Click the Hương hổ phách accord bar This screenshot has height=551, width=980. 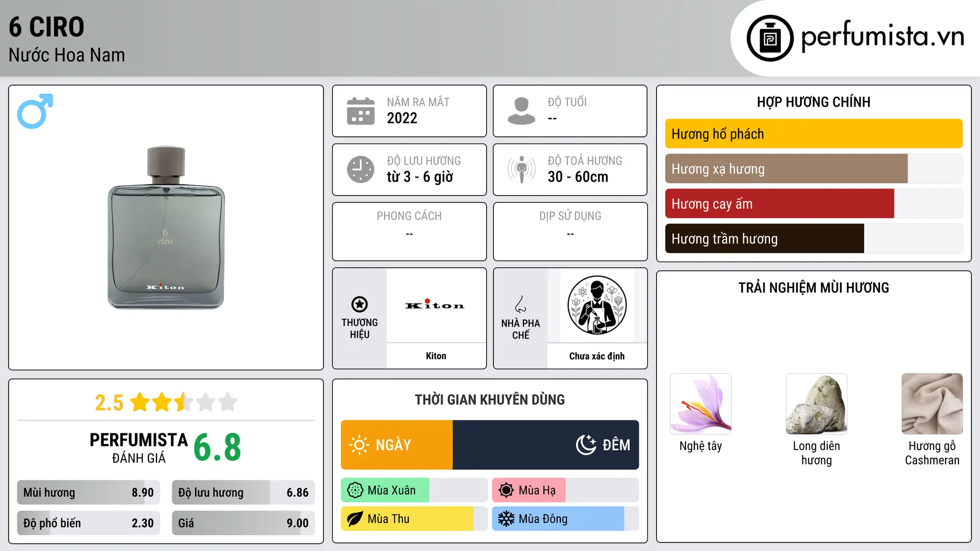pos(814,134)
